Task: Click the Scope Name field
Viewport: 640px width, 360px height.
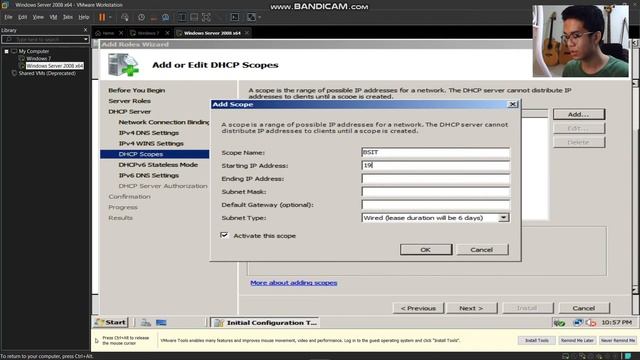Action: coord(436,153)
